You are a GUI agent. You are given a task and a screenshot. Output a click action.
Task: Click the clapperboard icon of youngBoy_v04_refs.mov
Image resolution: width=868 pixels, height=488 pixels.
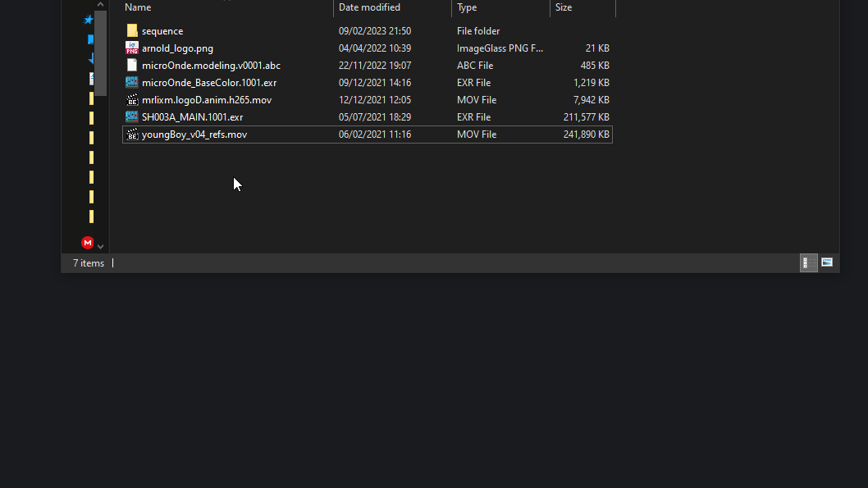[132, 135]
